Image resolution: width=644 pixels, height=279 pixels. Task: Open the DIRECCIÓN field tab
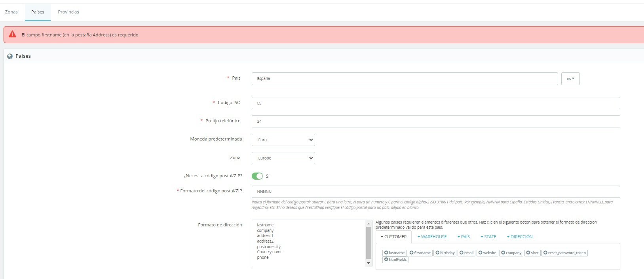[x=520, y=237]
